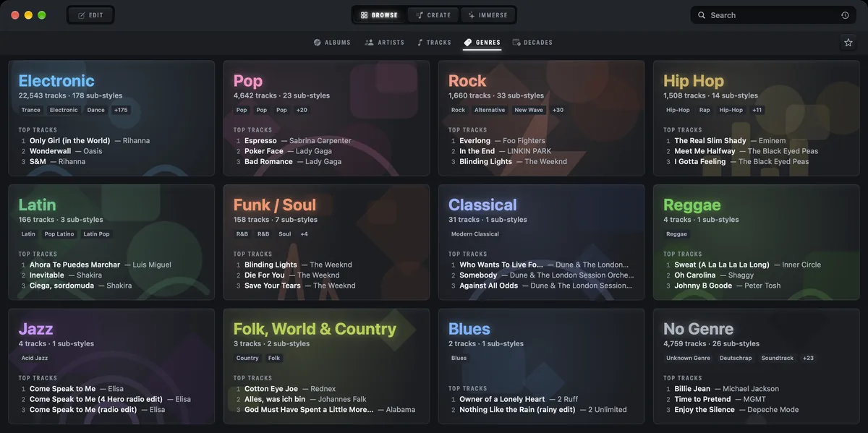Screen dimensions: 868x433
Task: Expand No Genre's +23 sub-styles
Action: click(808, 359)
